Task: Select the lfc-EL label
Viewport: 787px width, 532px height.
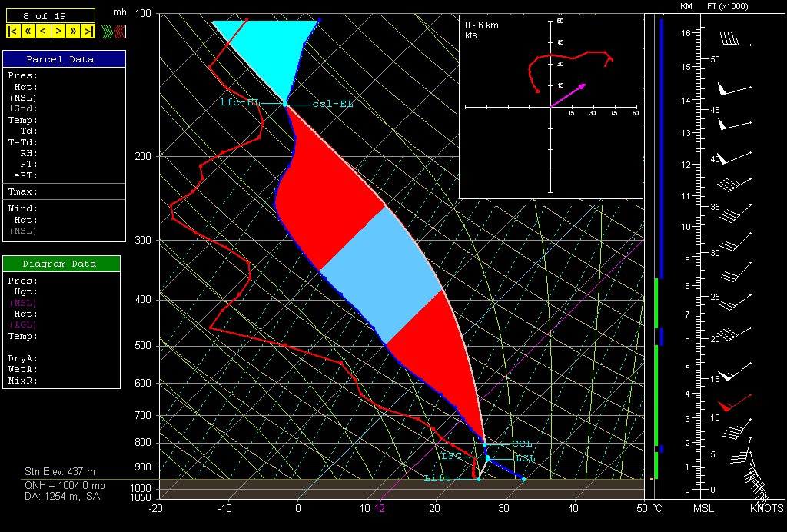Action: point(239,103)
